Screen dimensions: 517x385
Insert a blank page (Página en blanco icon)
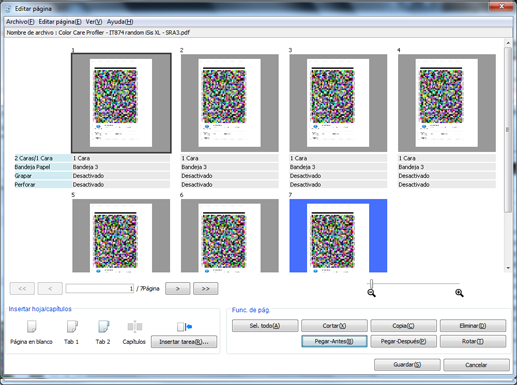tap(32, 326)
